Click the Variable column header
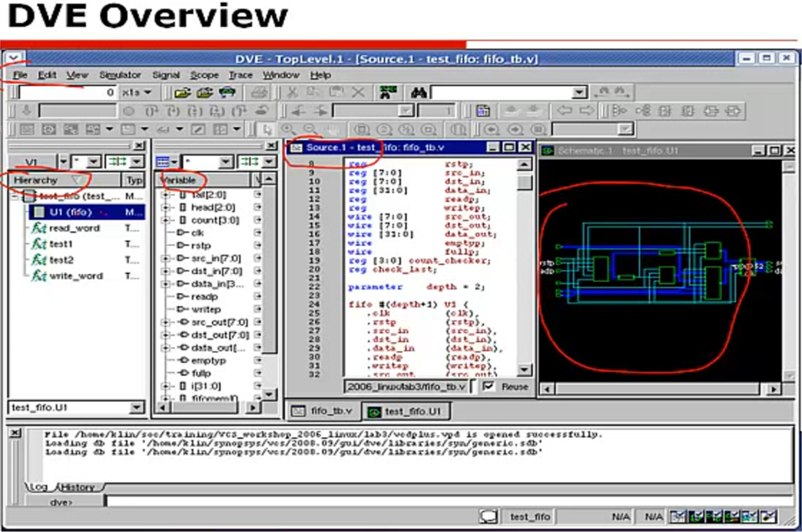This screenshot has width=802, height=532. pos(205,180)
